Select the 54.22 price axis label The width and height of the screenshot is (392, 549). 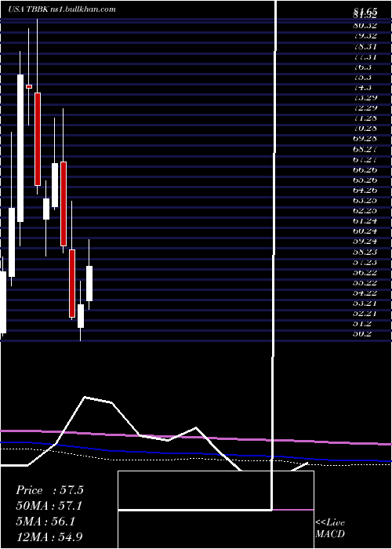point(365,293)
